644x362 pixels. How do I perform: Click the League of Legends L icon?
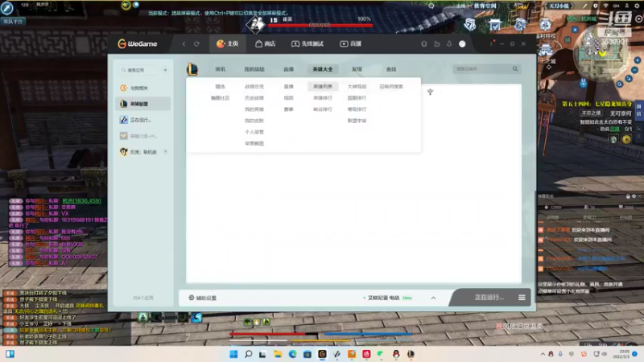[192, 69]
